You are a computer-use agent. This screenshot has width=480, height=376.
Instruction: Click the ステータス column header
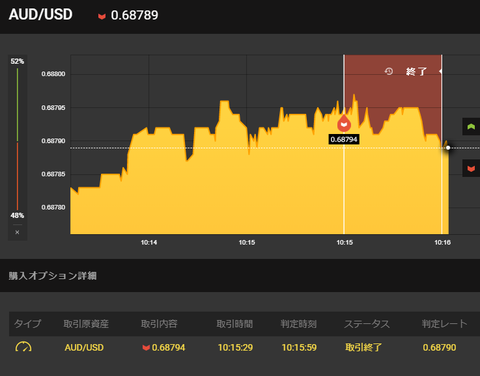pyautogui.click(x=367, y=324)
